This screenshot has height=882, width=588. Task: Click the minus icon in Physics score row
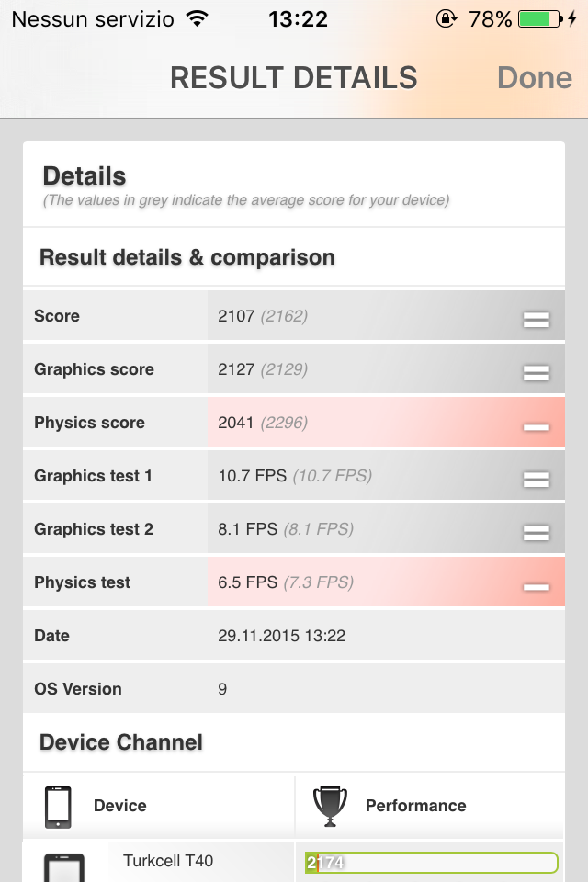click(x=537, y=427)
